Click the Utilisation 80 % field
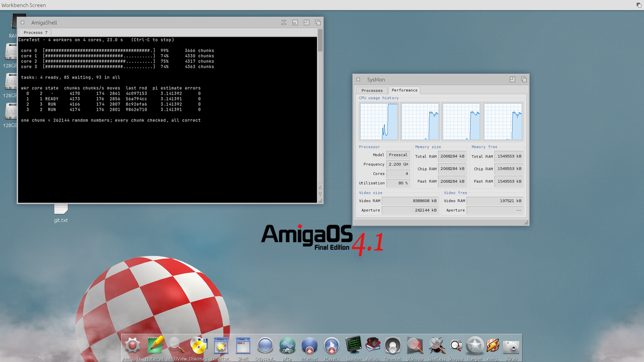This screenshot has height=362, width=644. tap(398, 183)
